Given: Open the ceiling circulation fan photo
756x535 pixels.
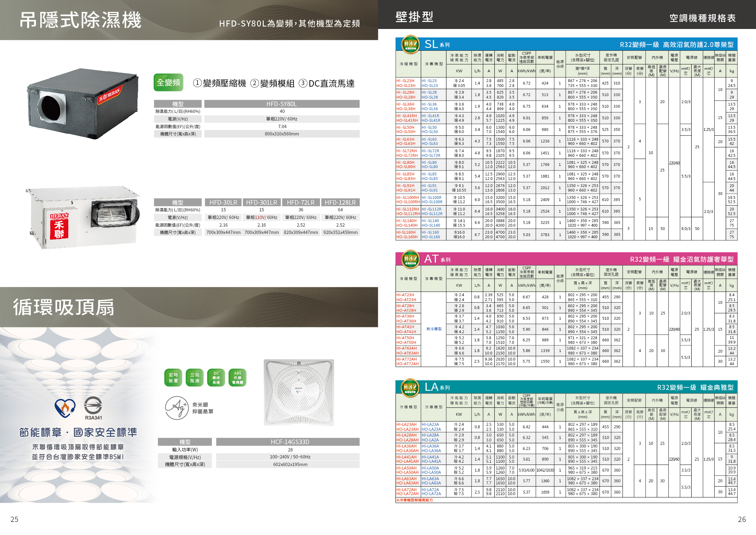Looking at the screenshot, I should [299, 392].
